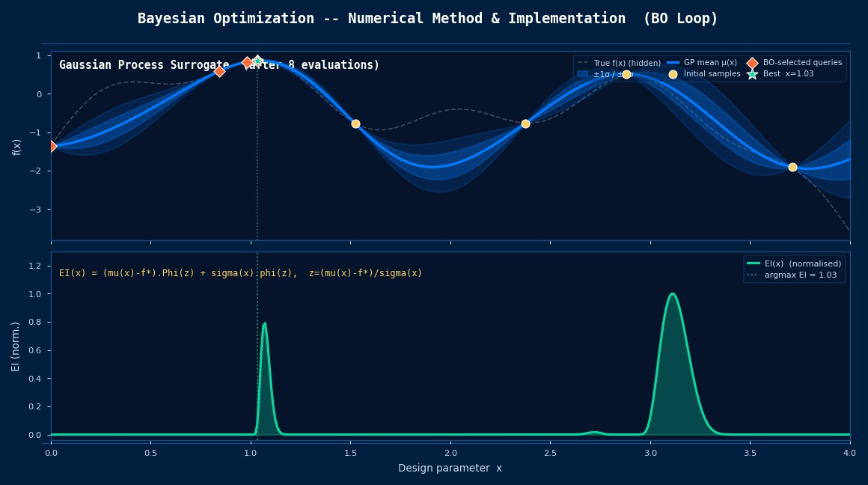Select the initial sample dot near x=1.5
868x485 pixels.
(x=355, y=123)
